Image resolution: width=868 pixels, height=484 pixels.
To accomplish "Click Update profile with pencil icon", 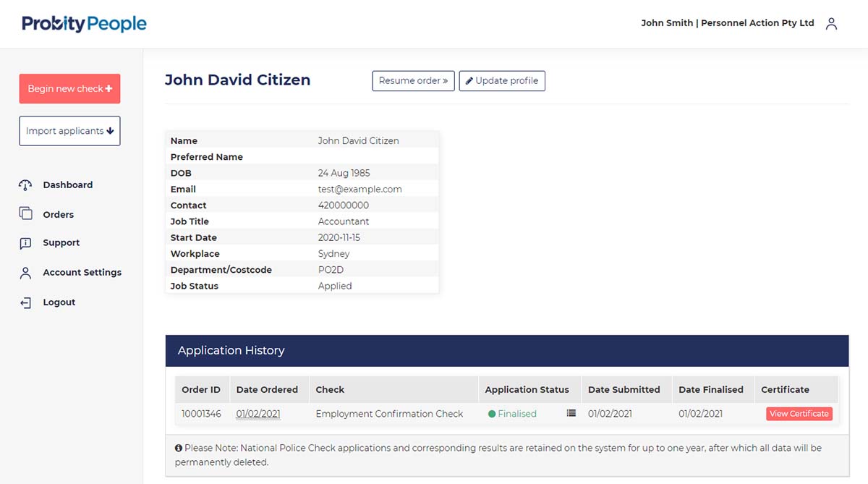I will coord(502,81).
